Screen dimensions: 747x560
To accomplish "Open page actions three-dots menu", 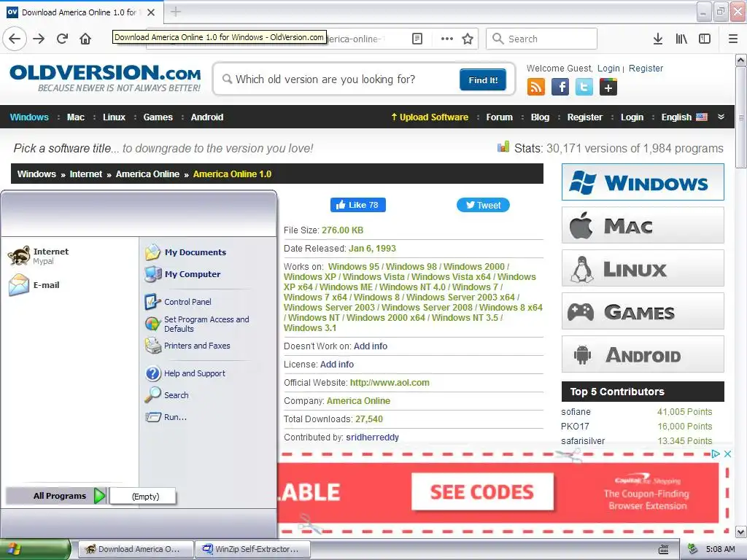I will 447,39.
